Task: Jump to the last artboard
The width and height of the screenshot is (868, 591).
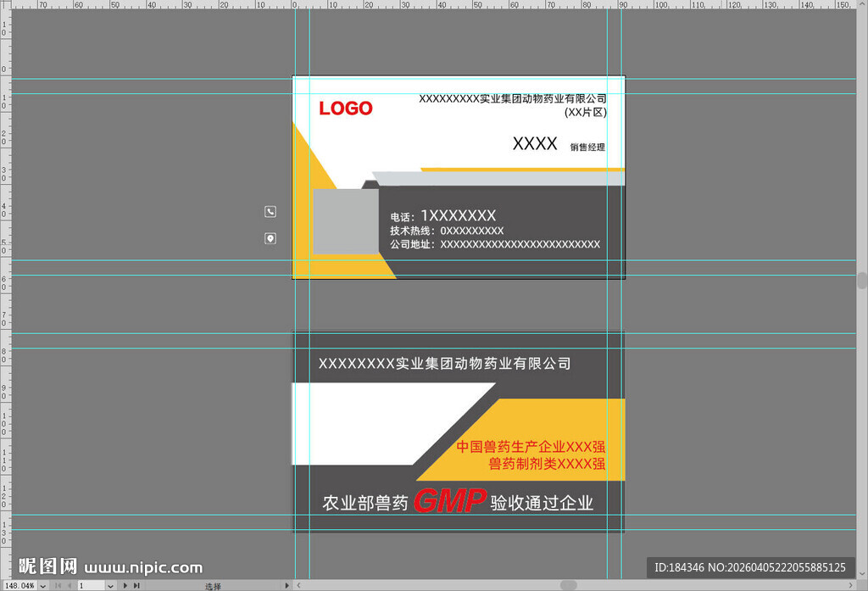Action: pos(136,585)
